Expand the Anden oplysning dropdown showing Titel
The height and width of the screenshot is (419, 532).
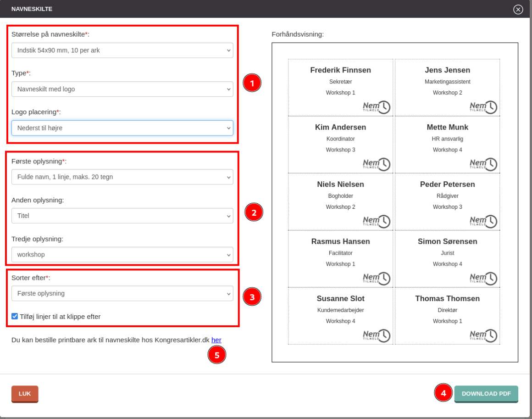(x=122, y=216)
